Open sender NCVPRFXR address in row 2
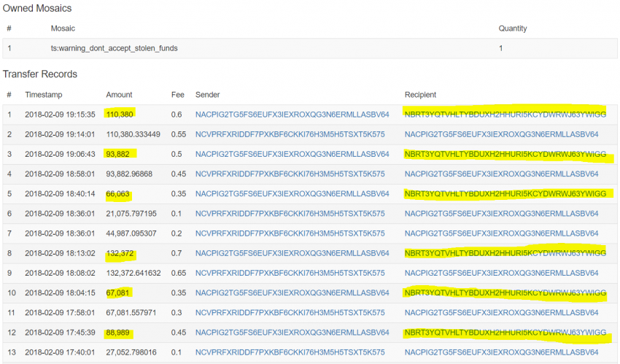This screenshot has width=620, height=364. pos(290,134)
